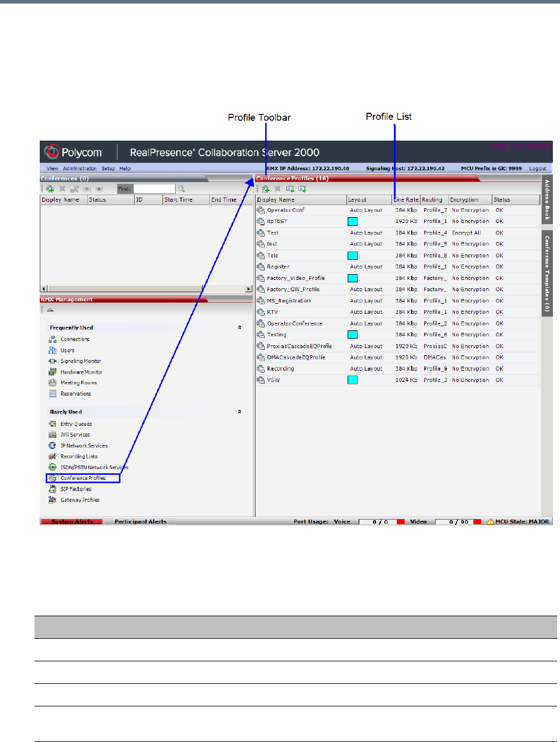Click the cyan layout swatch for Factory_Video_Profile
The height and width of the screenshot is (742, 560).
coord(352,278)
